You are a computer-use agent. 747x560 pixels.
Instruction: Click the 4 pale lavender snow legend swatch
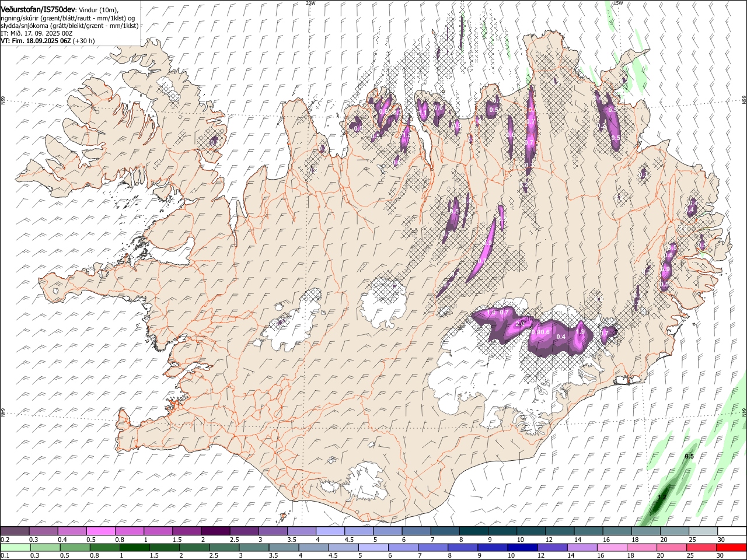tap(330, 531)
